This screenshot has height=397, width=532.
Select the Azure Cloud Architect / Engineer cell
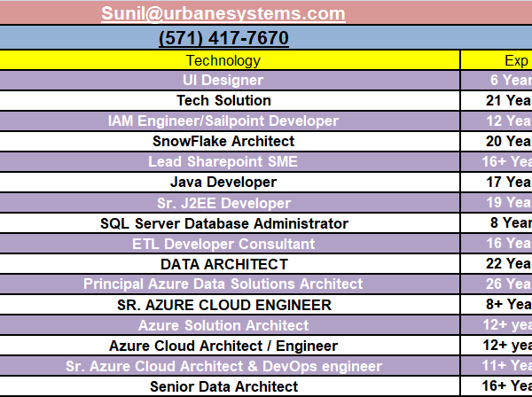coord(223,346)
